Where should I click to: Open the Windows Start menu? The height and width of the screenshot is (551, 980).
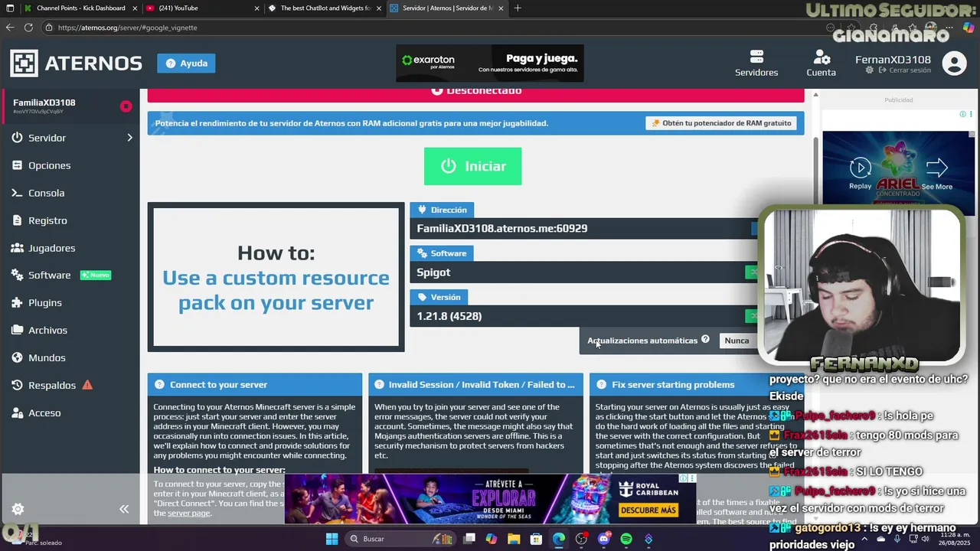(332, 539)
